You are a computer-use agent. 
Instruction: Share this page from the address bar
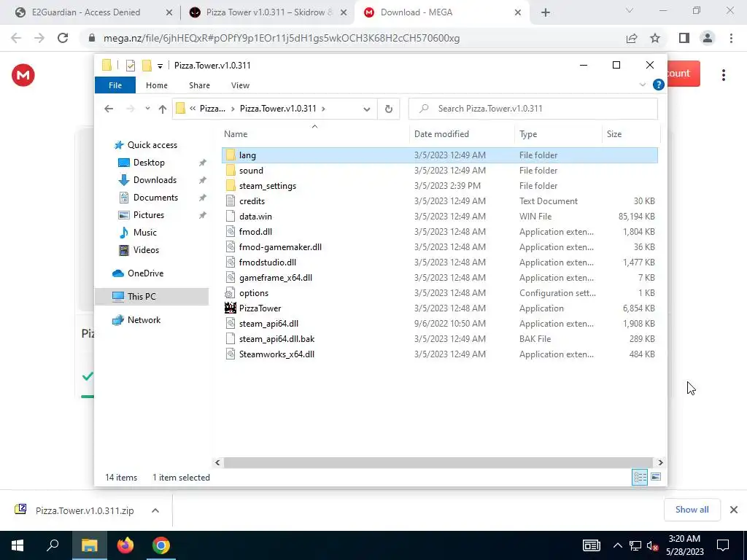pos(632,38)
